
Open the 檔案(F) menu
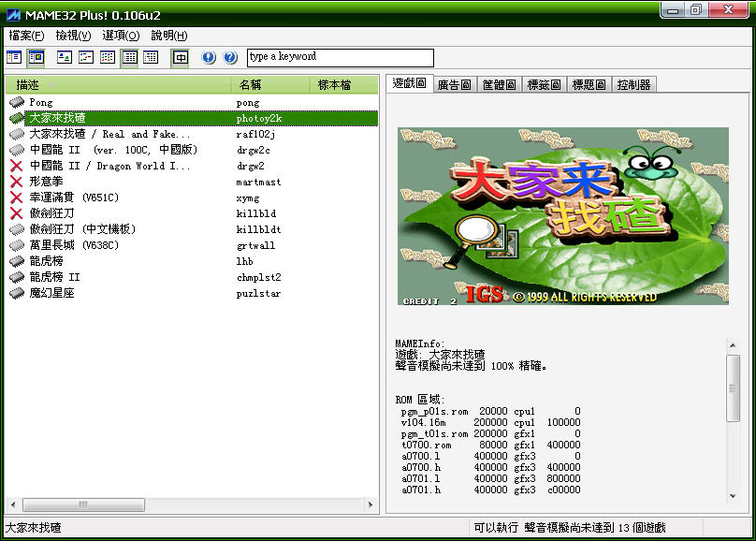26,36
